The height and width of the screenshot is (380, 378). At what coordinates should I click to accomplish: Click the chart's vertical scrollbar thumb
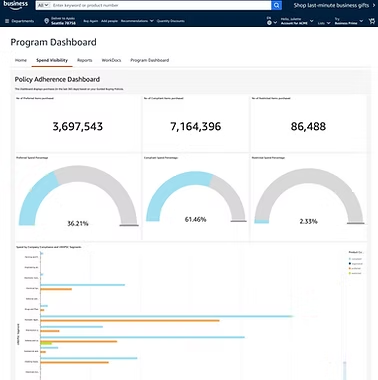tap(345, 370)
